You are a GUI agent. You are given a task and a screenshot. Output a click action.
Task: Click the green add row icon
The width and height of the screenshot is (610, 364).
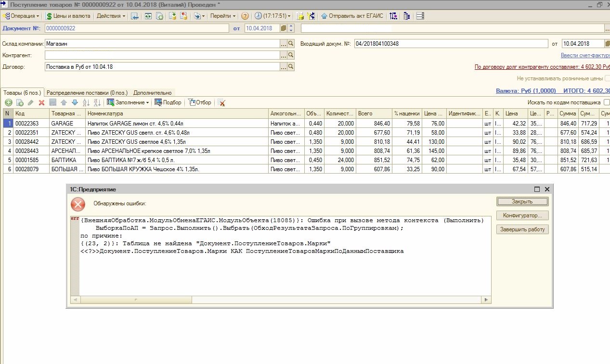[8, 102]
